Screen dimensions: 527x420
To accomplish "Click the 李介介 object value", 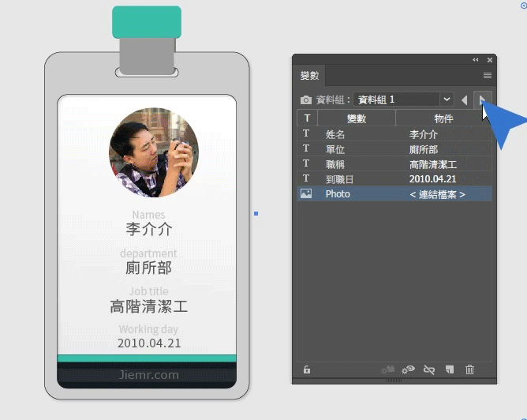I will click(x=424, y=134).
